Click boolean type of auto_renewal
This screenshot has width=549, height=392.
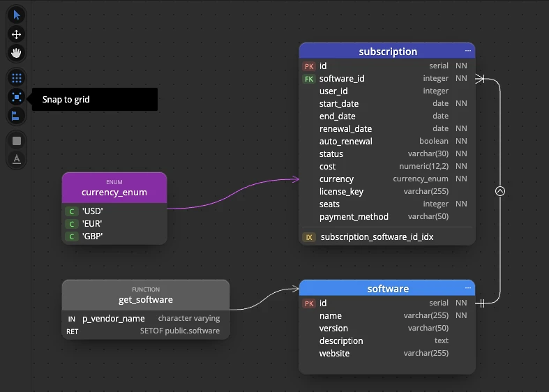pos(434,141)
